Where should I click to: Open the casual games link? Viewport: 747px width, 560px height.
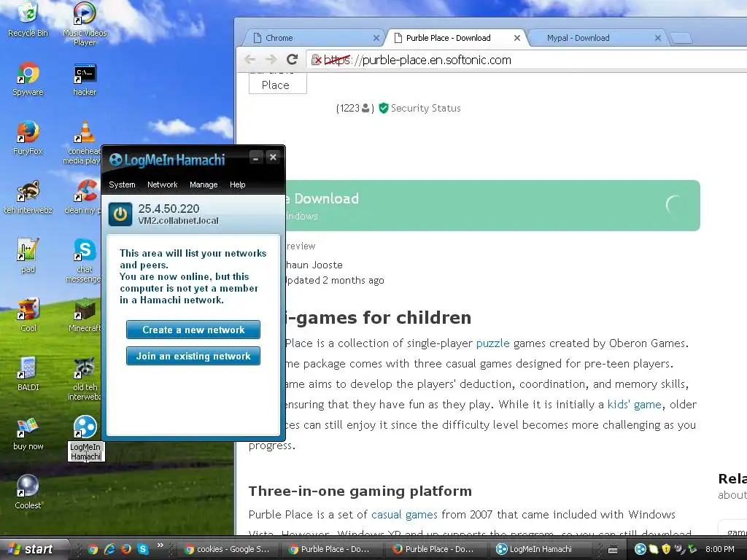404,514
